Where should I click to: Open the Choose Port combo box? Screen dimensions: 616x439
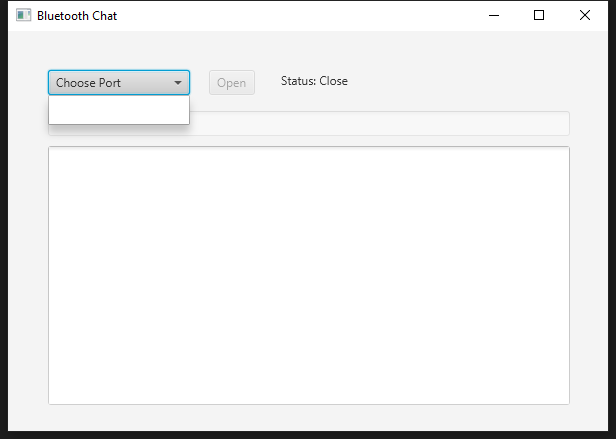pos(118,83)
